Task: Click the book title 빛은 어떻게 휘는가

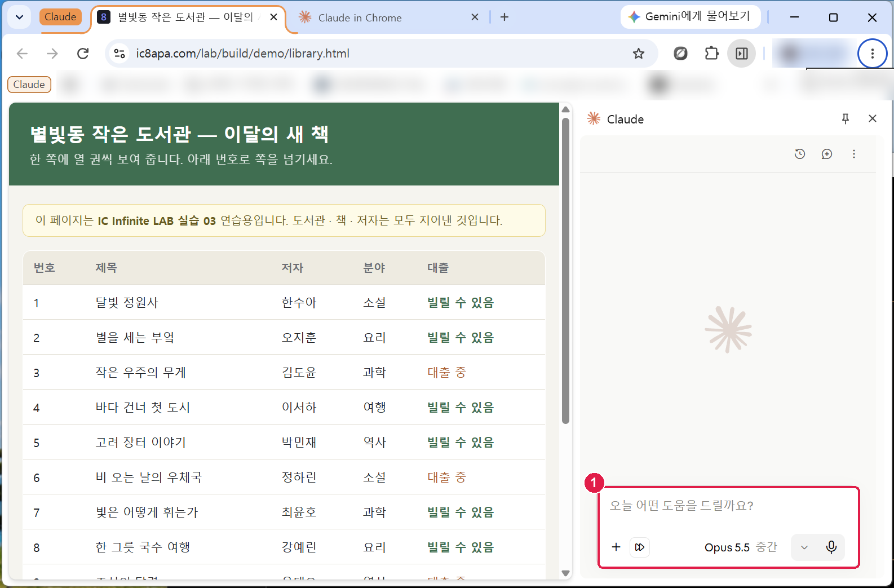Action: tap(147, 512)
